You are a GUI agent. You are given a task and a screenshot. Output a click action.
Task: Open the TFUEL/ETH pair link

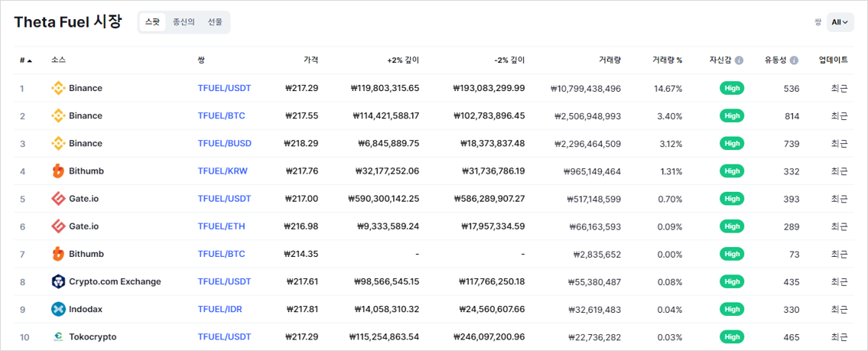222,226
